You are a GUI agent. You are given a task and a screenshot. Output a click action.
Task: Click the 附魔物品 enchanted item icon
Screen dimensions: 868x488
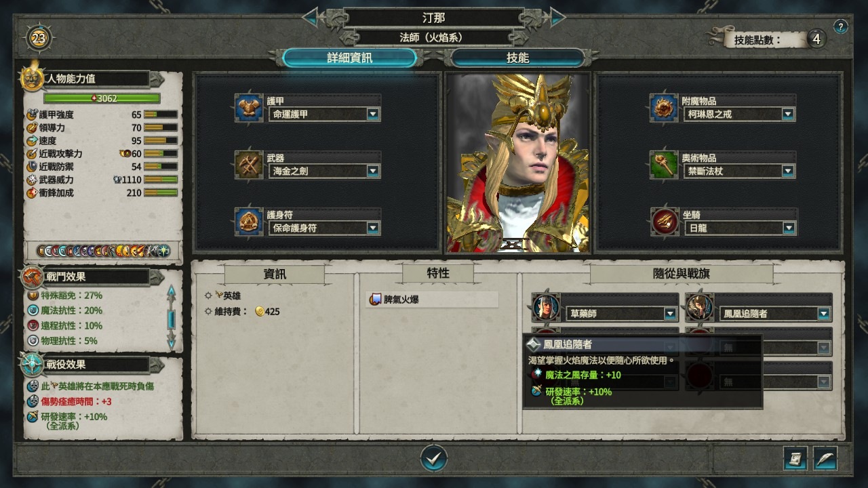(x=664, y=108)
